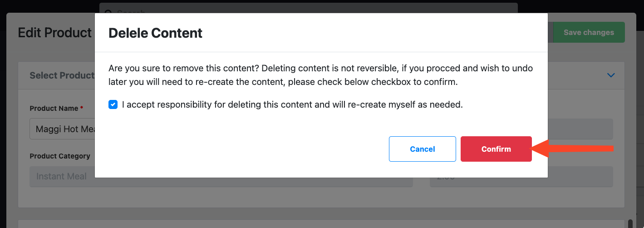
Task: Click the panel below the Select Product card
Action: coord(321,224)
